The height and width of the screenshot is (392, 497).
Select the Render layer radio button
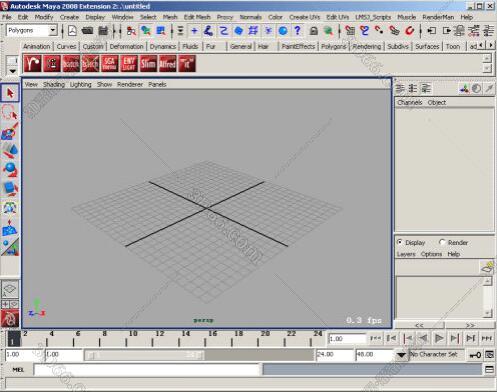pos(442,242)
